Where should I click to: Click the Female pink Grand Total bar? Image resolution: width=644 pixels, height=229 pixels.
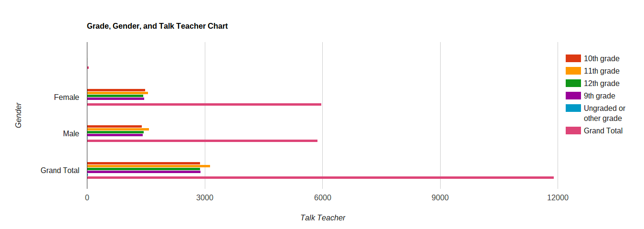coord(204,104)
